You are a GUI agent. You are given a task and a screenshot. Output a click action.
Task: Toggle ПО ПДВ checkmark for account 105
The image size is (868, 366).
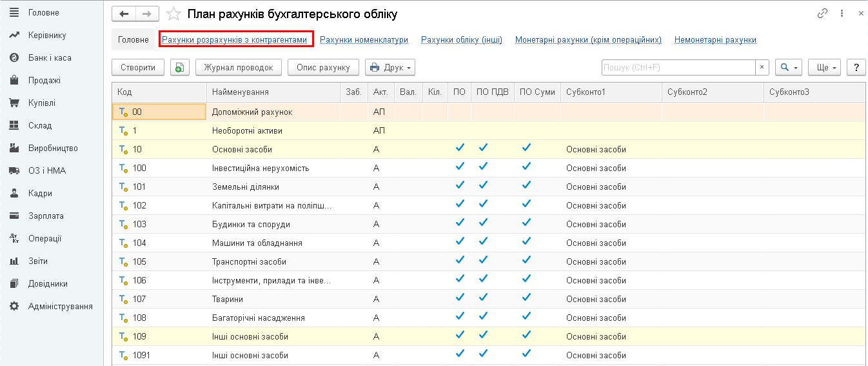(483, 260)
